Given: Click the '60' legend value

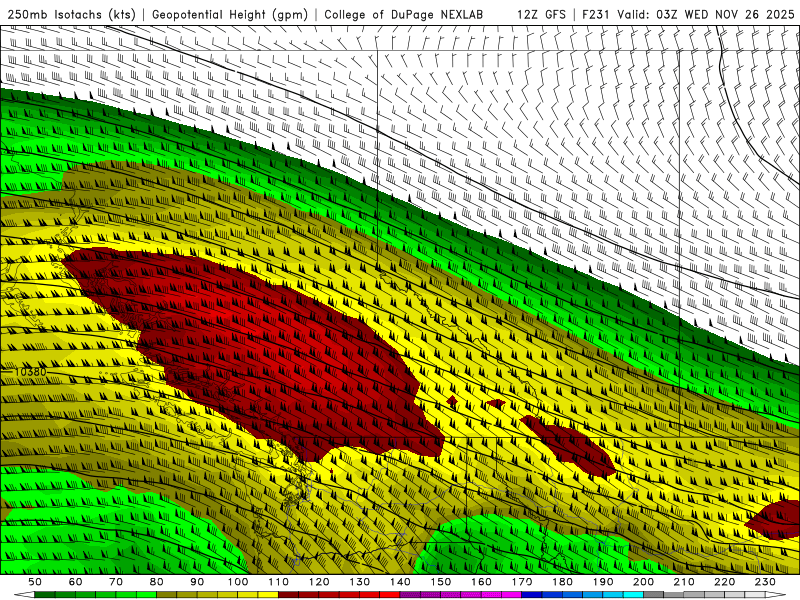Looking at the screenshot, I should click(x=76, y=582).
